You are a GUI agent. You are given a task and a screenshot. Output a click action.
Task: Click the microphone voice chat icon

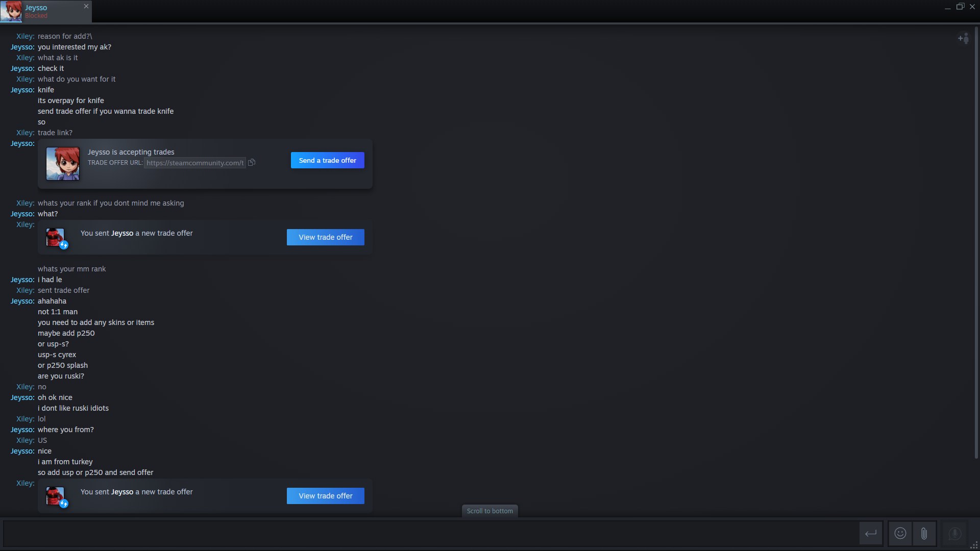point(954,534)
